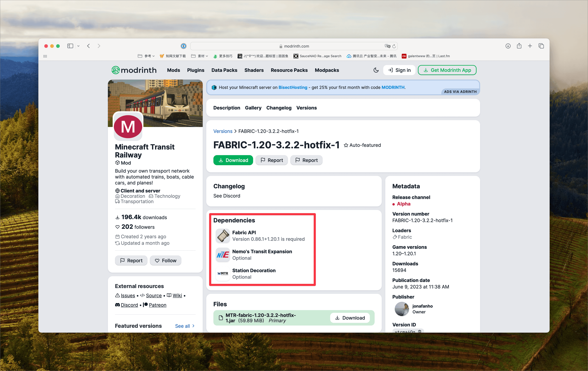Click the green Download button
The height and width of the screenshot is (371, 588).
(x=233, y=160)
